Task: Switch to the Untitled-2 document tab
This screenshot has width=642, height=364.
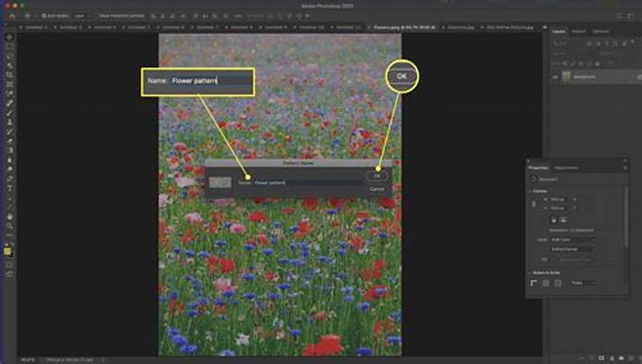Action: point(36,27)
